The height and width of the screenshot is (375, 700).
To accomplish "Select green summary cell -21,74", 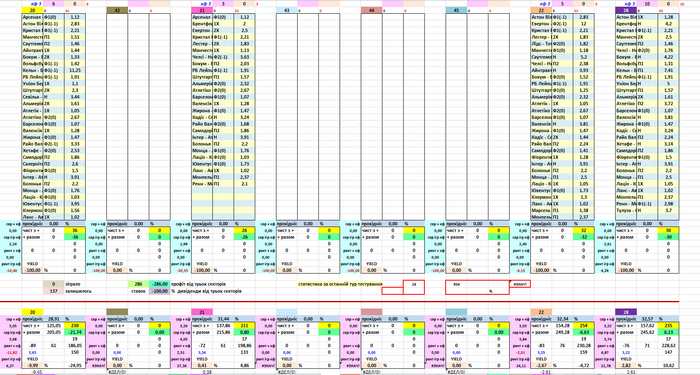I will click(x=75, y=333).
